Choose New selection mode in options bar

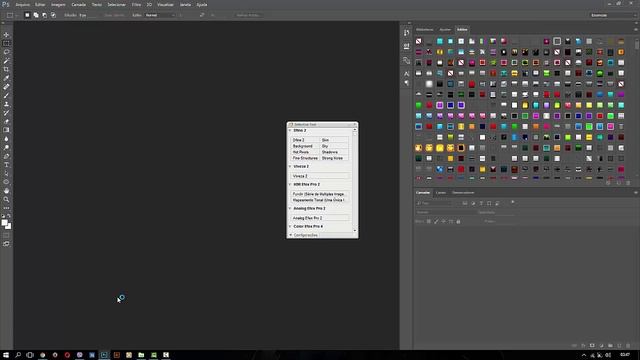click(x=27, y=15)
